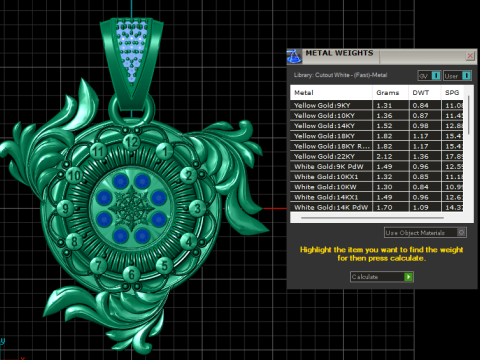Click the Calculate button
Image resolution: width=480 pixels, height=360 pixels.
point(382,277)
